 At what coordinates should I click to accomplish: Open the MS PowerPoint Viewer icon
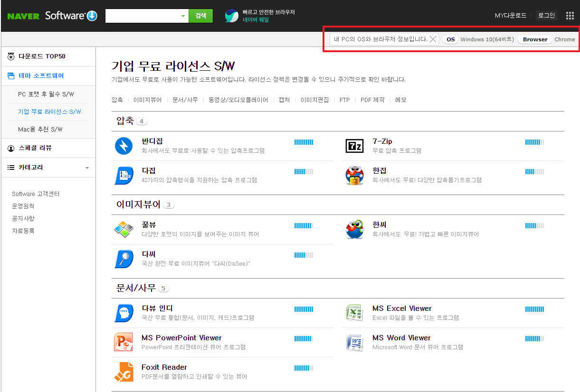(x=124, y=342)
